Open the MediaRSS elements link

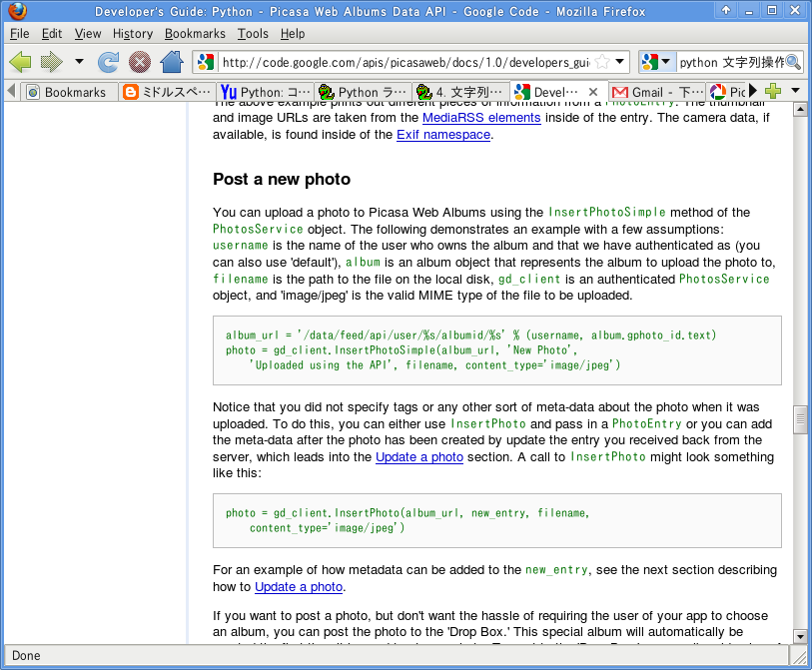pyautogui.click(x=481, y=118)
